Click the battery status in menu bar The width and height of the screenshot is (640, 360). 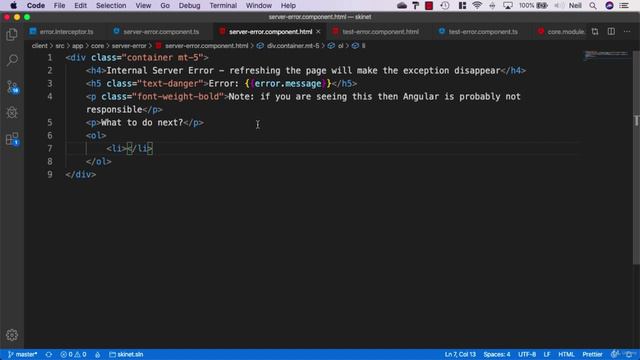click(533, 5)
